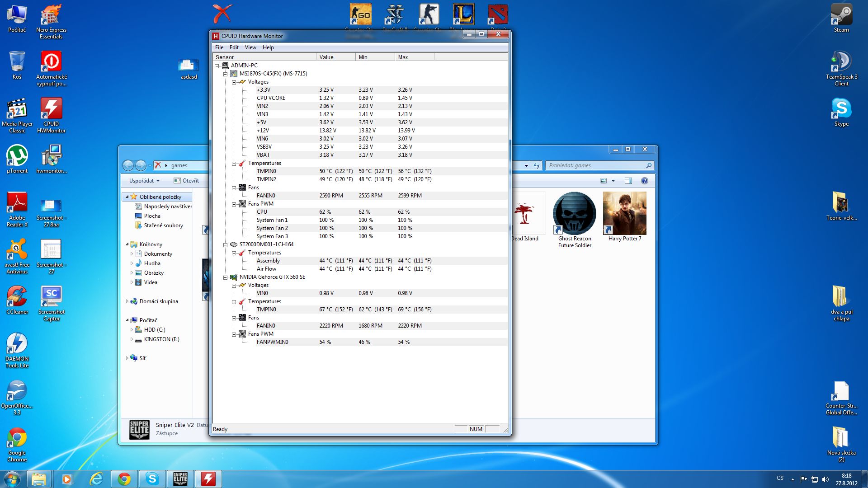Open the Koš recycle bin icon
The image size is (868, 488).
coord(17,65)
